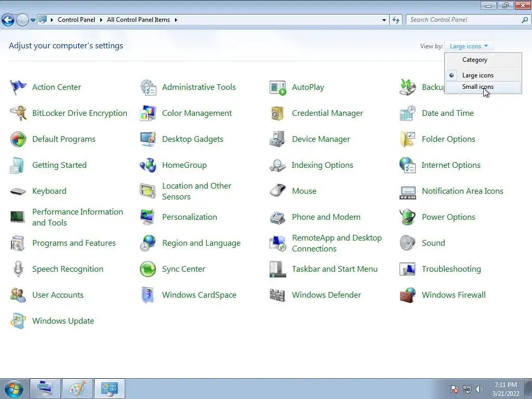The width and height of the screenshot is (532, 399).
Task: Click the address bar Refresh button
Action: point(396,20)
